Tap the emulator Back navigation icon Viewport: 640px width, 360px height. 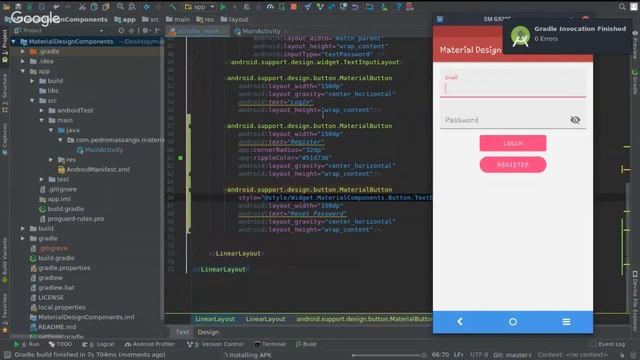(460, 322)
